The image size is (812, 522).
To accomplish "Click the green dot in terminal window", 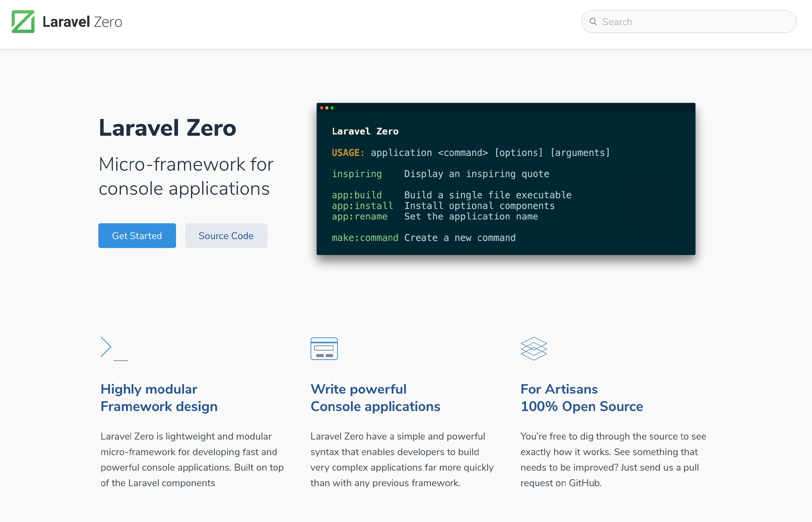I will (332, 108).
